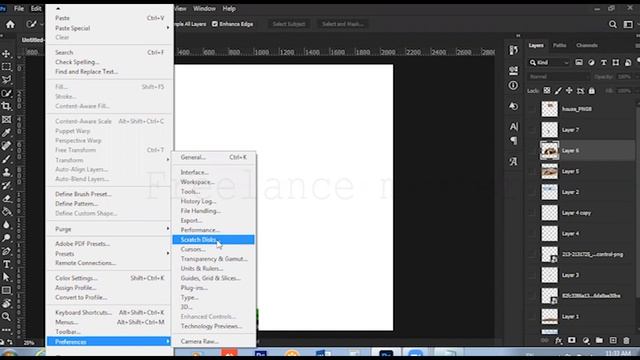Select the Zoom tool in toolbar
This screenshot has height=360, width=640.
point(7,317)
